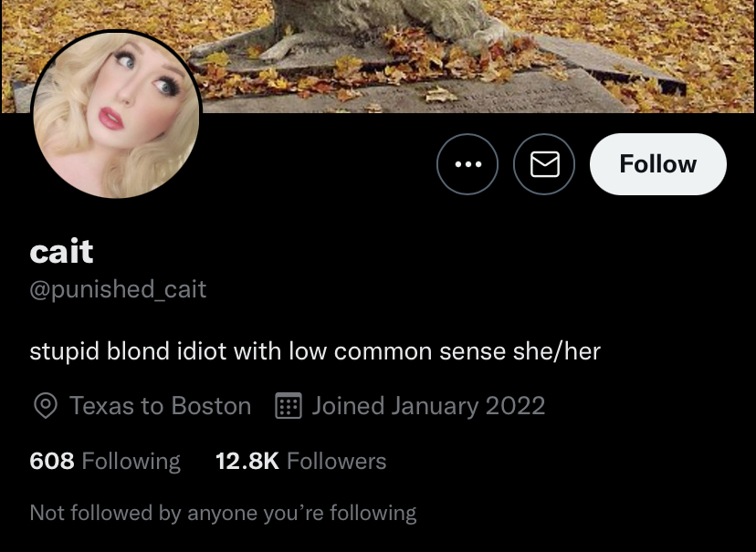The height and width of the screenshot is (552, 756).
Task: Open cait's circular profile picture
Action: [116, 115]
